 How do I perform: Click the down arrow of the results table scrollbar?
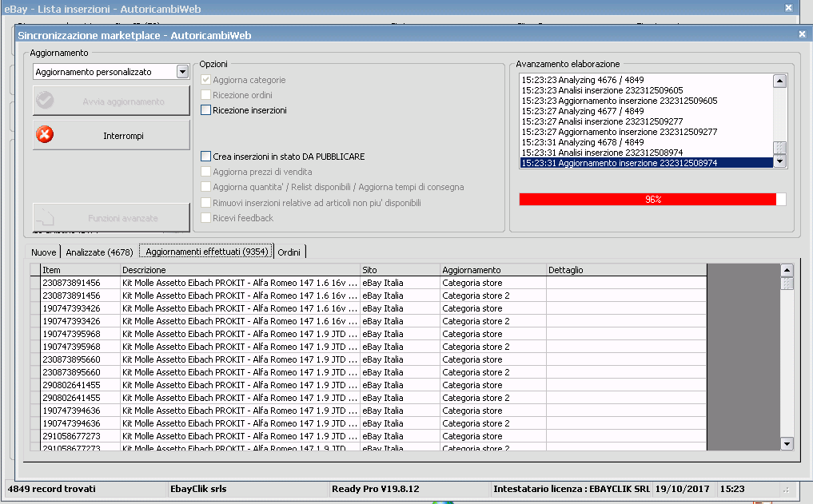coord(786,443)
